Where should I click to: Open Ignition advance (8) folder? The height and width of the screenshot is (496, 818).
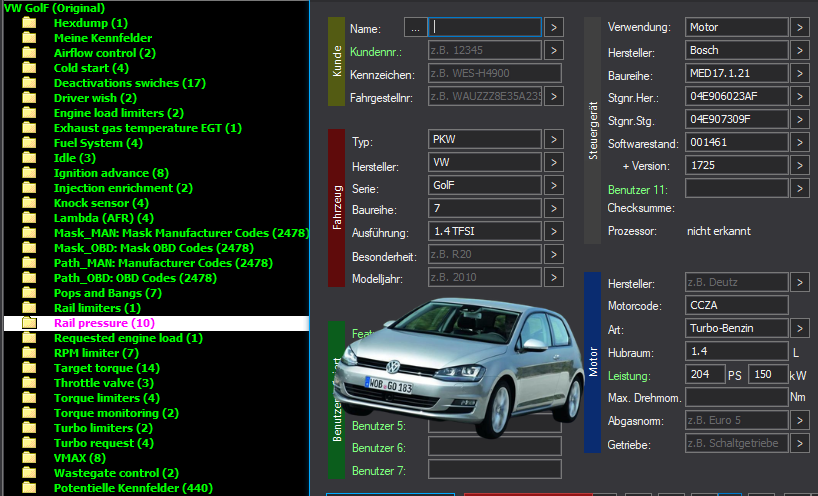coord(111,173)
